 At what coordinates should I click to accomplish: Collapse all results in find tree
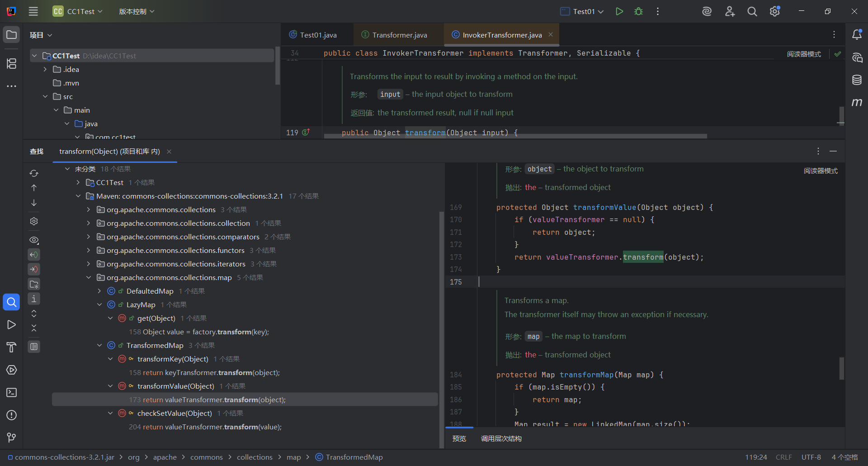(34, 328)
